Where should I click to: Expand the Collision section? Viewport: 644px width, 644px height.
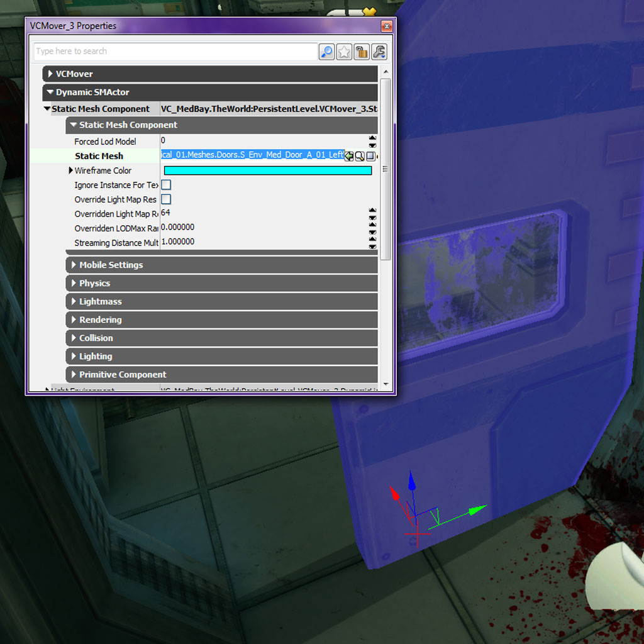(74, 338)
